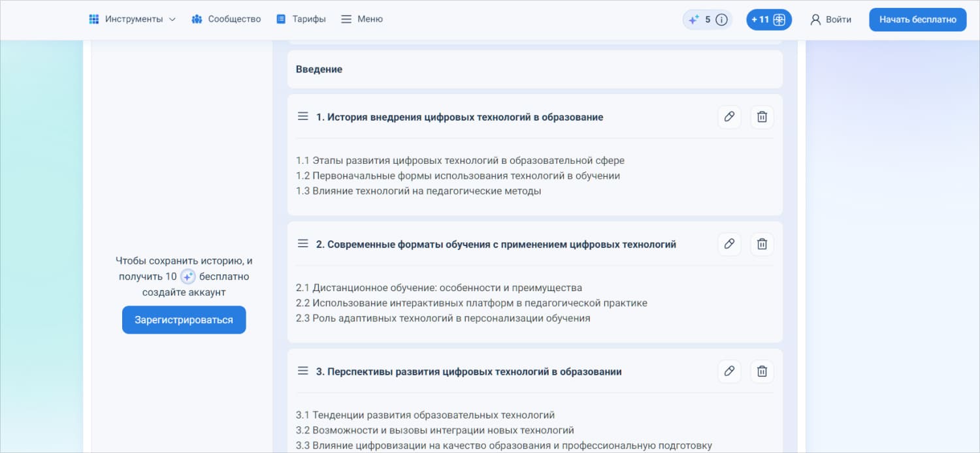Viewport: 980px width, 453px height.
Task: Expand the Инструменты dropdown
Action: (133, 19)
